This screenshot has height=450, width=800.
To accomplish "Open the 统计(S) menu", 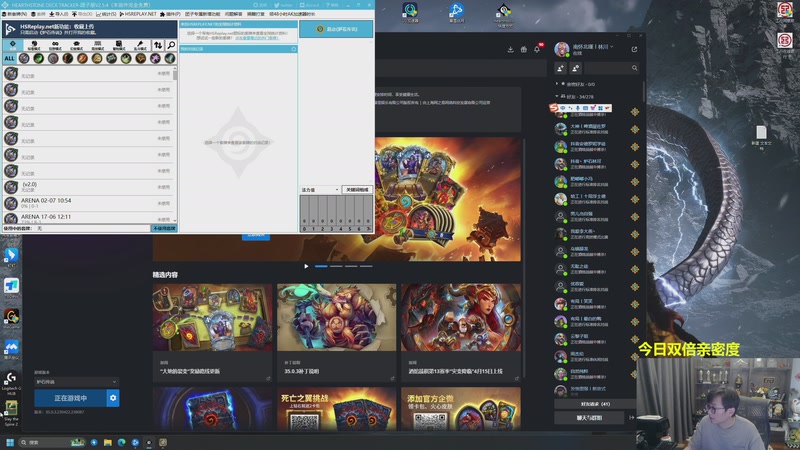I will (x=106, y=14).
